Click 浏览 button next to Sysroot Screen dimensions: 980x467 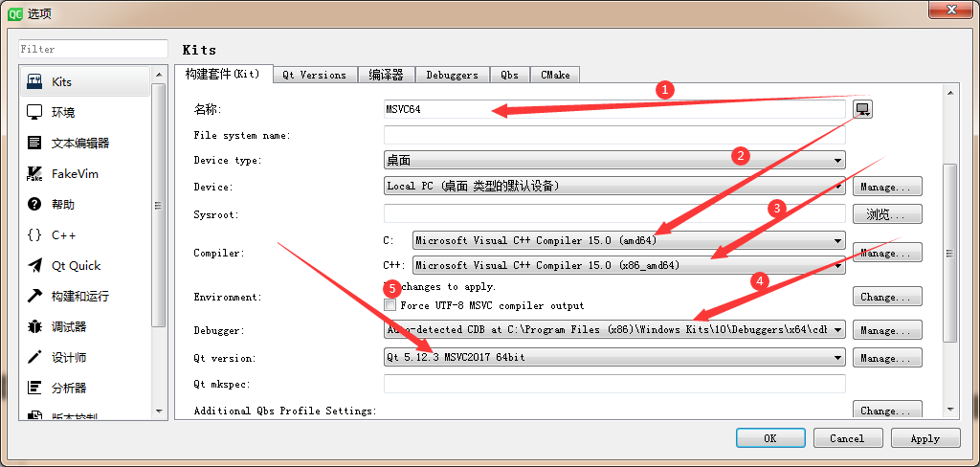coord(887,213)
